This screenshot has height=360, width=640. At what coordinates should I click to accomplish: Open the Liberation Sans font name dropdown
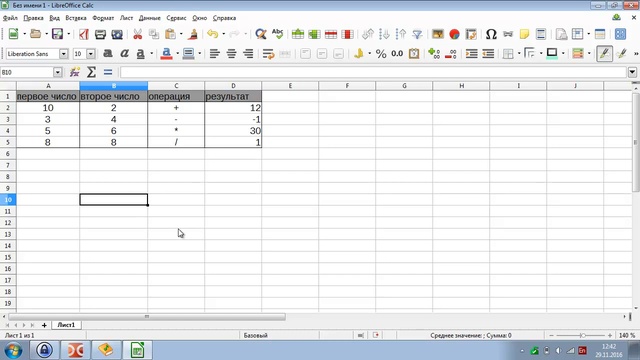tap(63, 53)
